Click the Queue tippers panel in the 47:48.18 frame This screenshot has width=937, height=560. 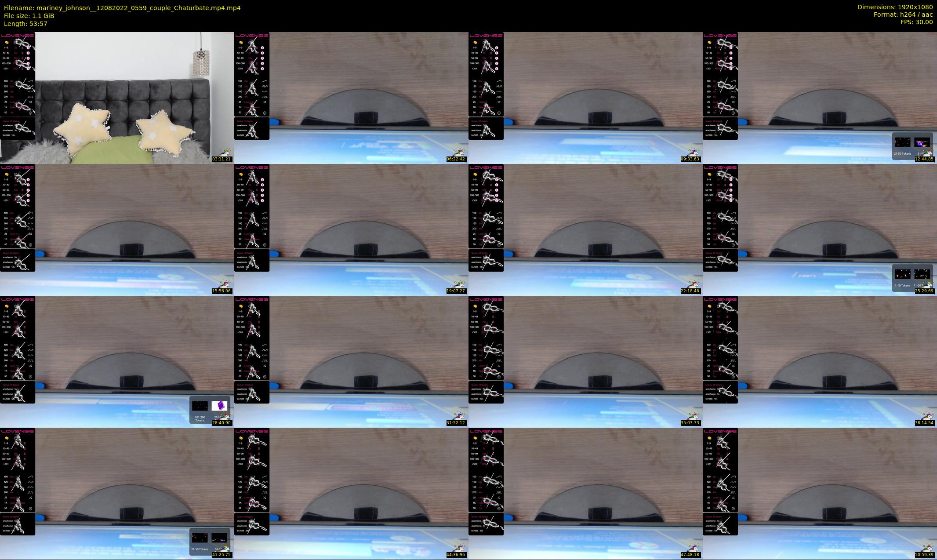click(486, 524)
